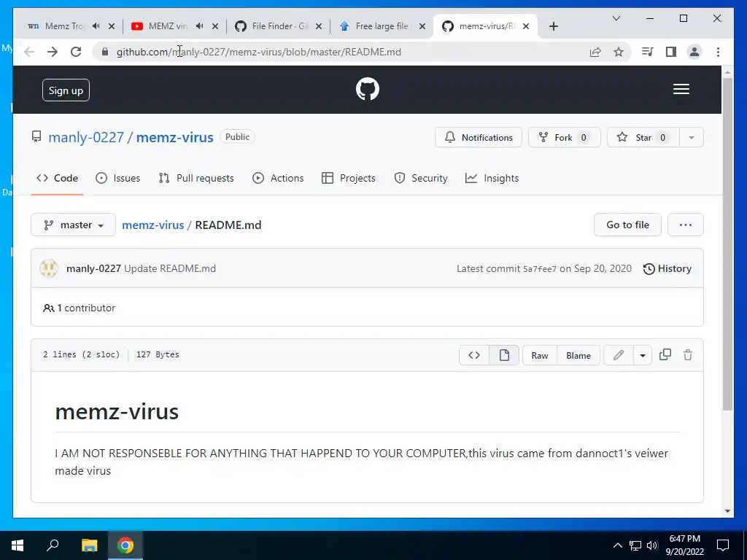The image size is (747, 560).
Task: Click memz-virus breadcrumb link
Action: (x=153, y=225)
